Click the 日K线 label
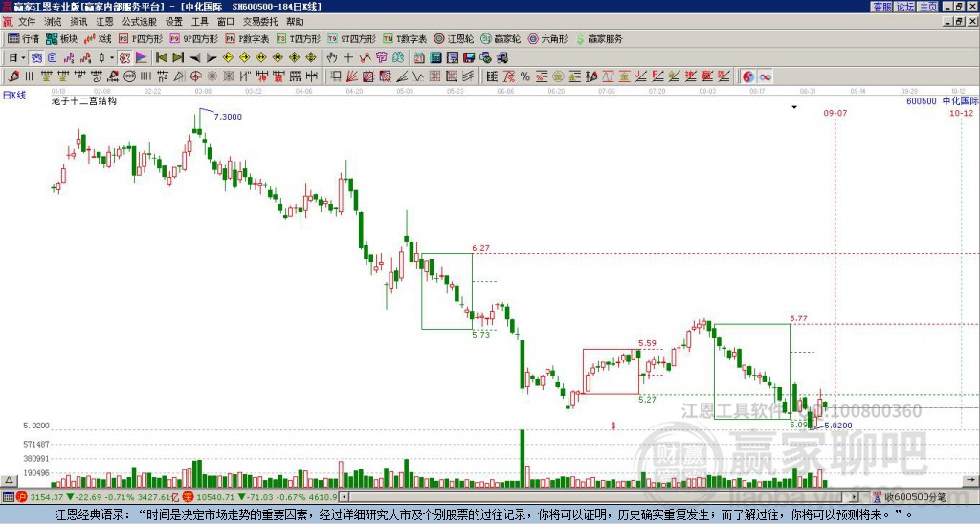Viewport: 980px width, 524px height. point(13,96)
